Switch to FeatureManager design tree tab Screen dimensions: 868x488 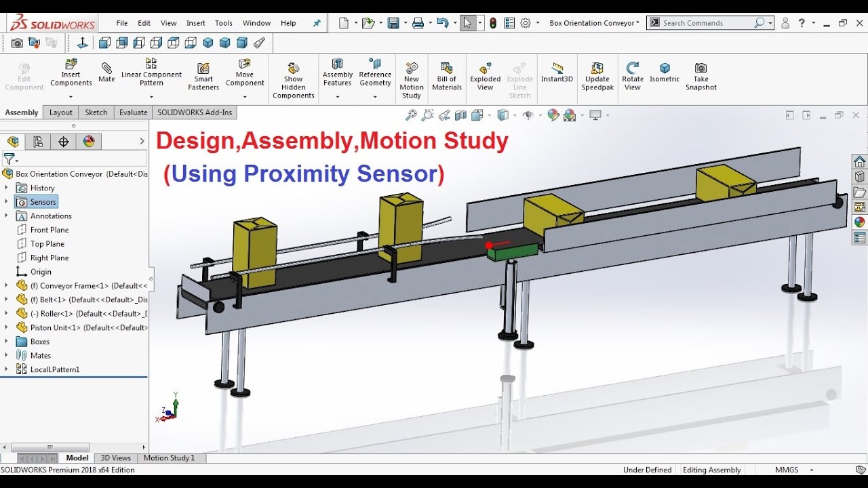click(13, 141)
